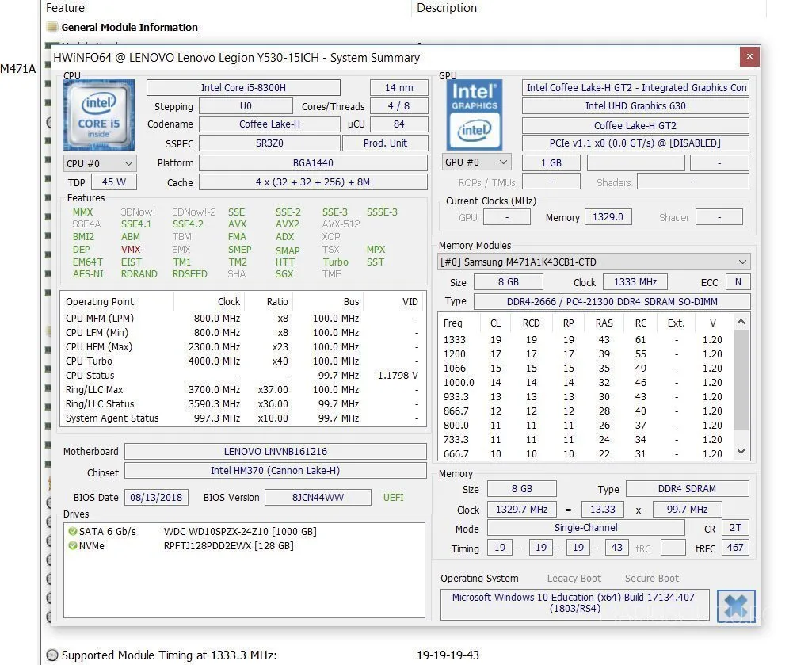Click the System Agent Status row label

click(112, 418)
